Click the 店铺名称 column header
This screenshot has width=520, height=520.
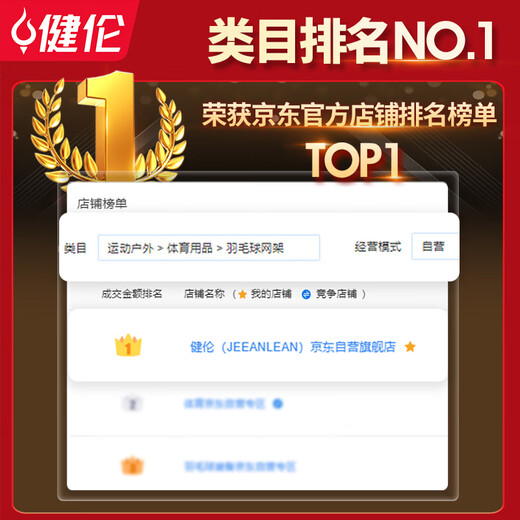coord(204,294)
